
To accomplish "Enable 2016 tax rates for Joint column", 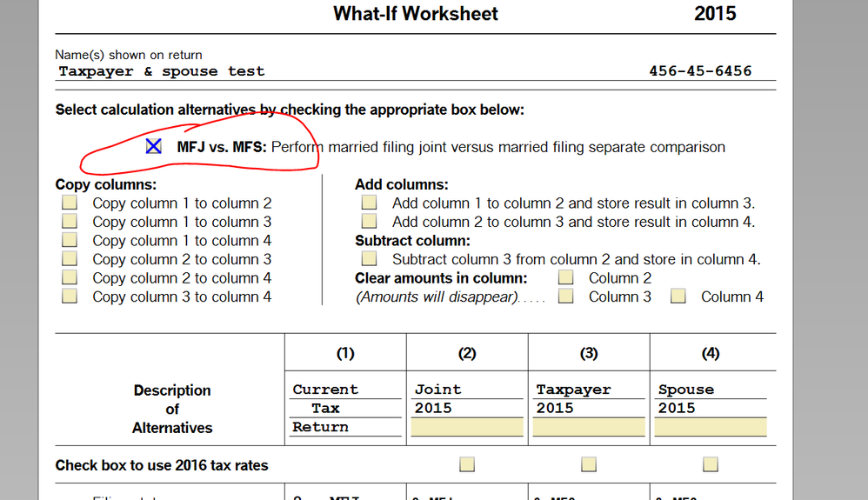I will pyautogui.click(x=467, y=464).
